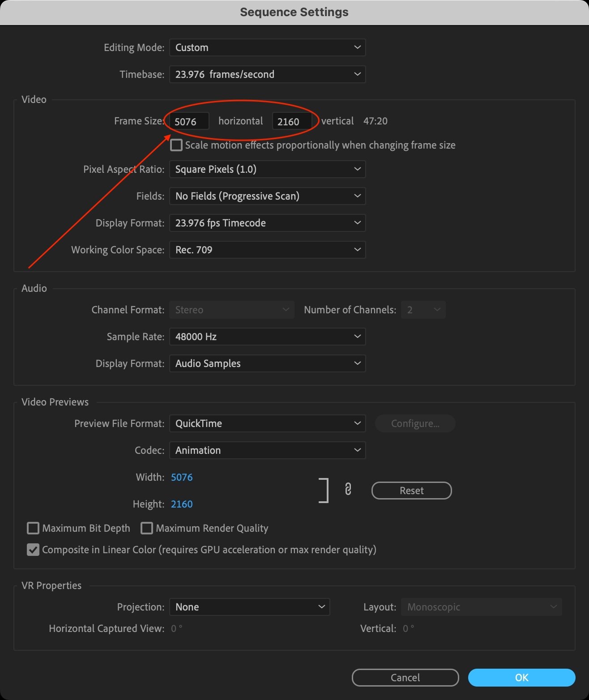Enable scale motion effects proportionally checkbox
Viewport: 589px width, 700px height.
pyautogui.click(x=176, y=145)
